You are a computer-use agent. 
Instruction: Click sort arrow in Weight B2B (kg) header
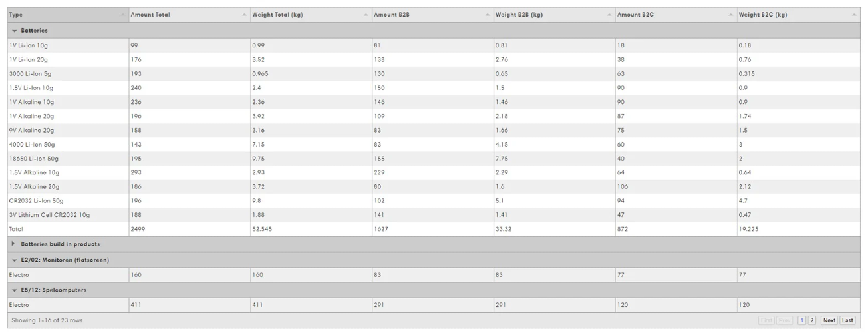(x=609, y=15)
